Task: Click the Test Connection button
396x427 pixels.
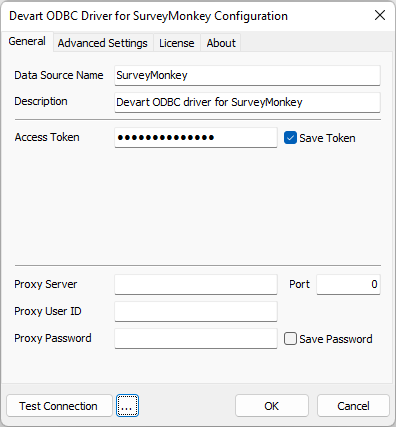Action: [59, 406]
